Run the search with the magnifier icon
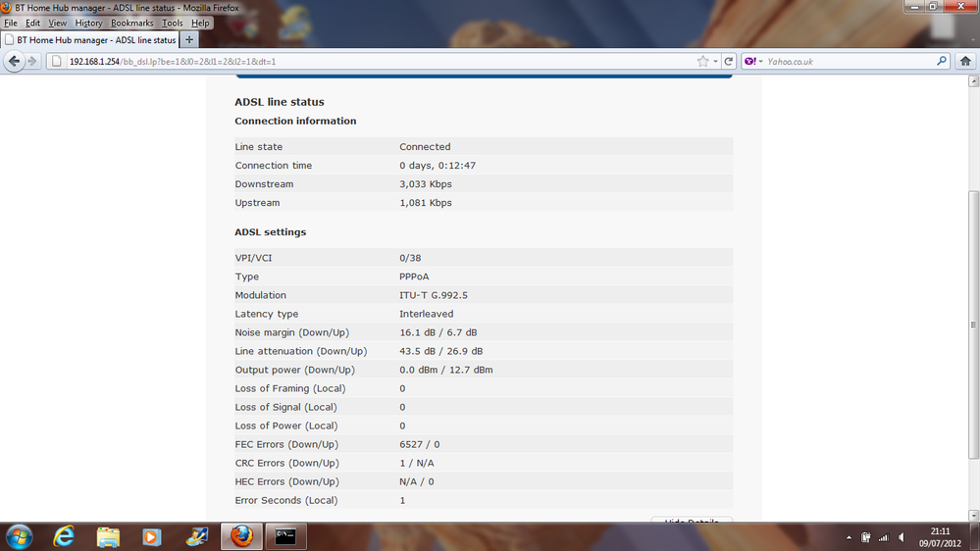 click(941, 61)
